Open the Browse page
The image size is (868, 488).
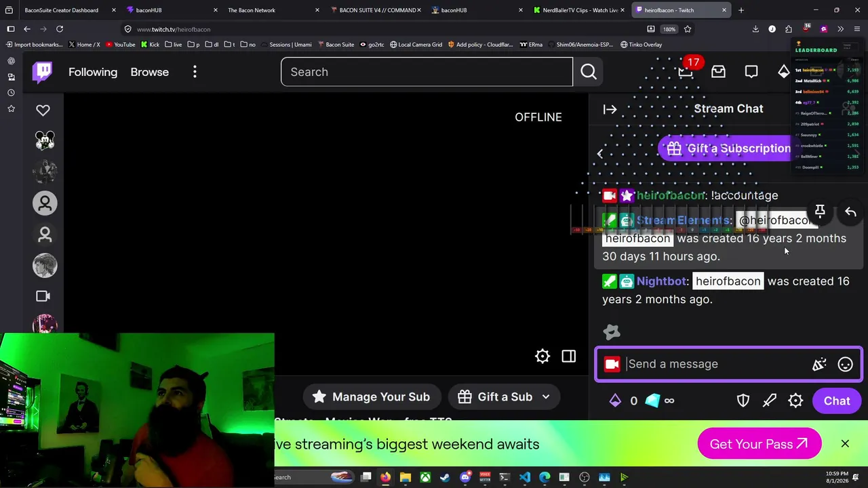click(150, 72)
